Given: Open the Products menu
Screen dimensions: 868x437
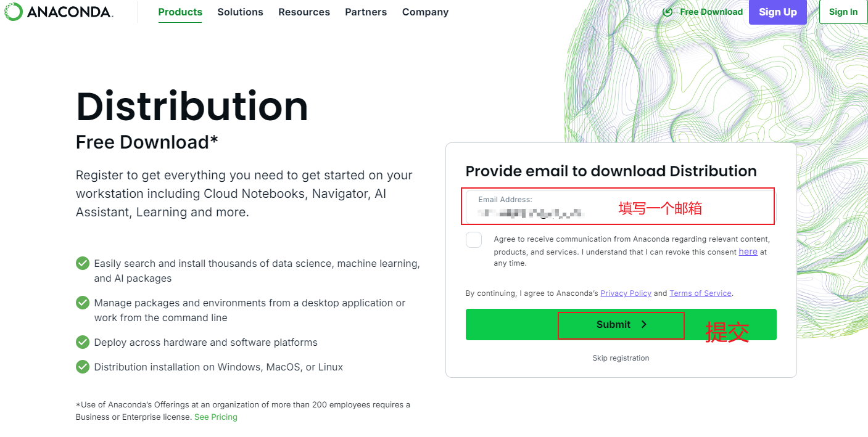Looking at the screenshot, I should [x=180, y=12].
